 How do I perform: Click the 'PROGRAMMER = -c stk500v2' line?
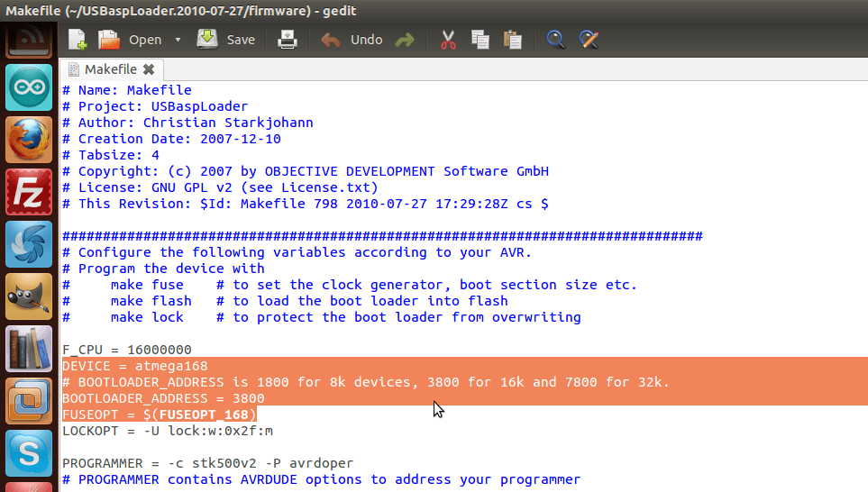[x=207, y=463]
